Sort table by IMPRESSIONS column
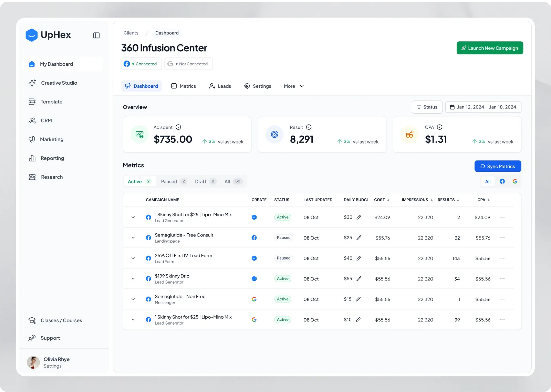 417,200
